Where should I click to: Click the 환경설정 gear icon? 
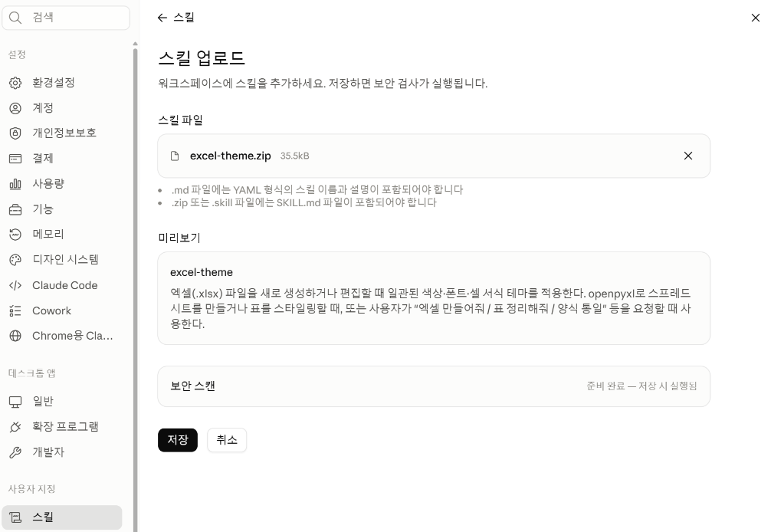(15, 83)
